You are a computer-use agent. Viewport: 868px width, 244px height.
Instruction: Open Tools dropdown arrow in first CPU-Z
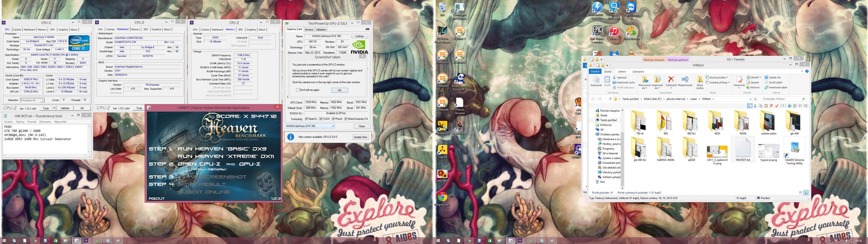pos(54,108)
